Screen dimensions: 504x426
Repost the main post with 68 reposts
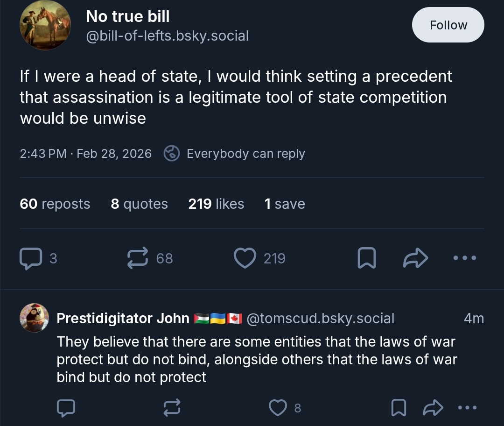tap(138, 258)
